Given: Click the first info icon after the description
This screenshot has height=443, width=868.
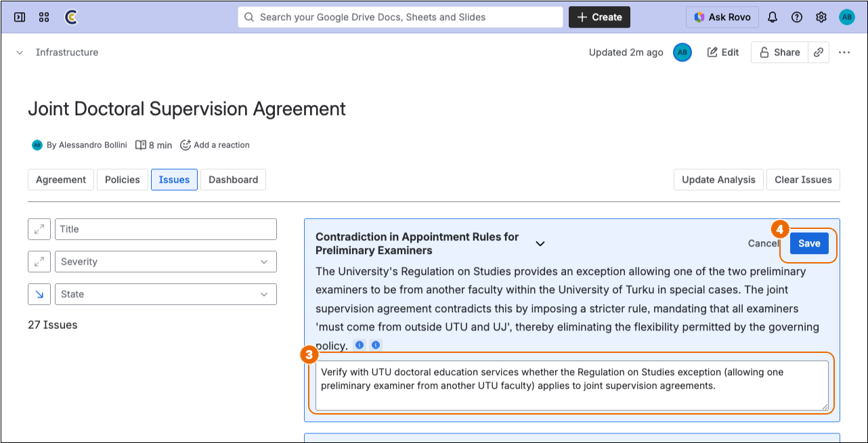Looking at the screenshot, I should [x=359, y=345].
